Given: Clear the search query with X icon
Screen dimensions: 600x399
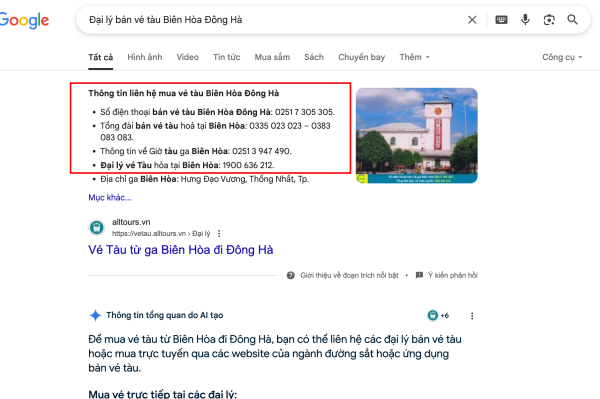Looking at the screenshot, I should tap(472, 20).
